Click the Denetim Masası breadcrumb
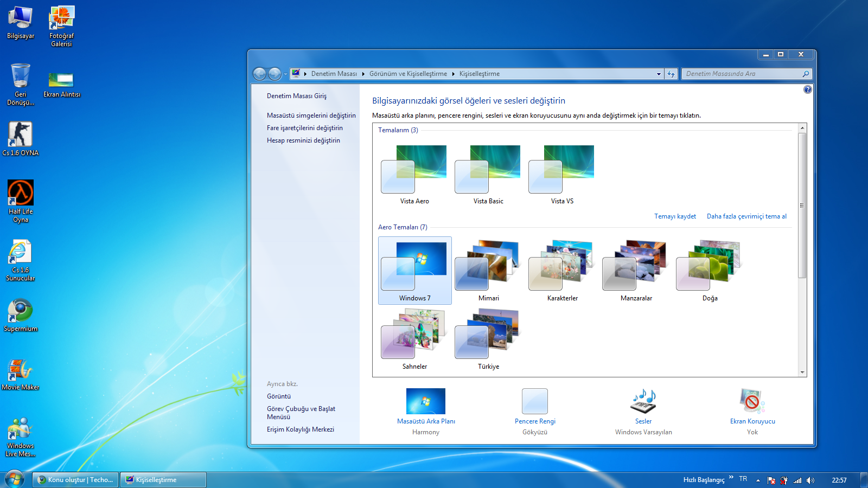Image resolution: width=868 pixels, height=488 pixels. pyautogui.click(x=334, y=74)
